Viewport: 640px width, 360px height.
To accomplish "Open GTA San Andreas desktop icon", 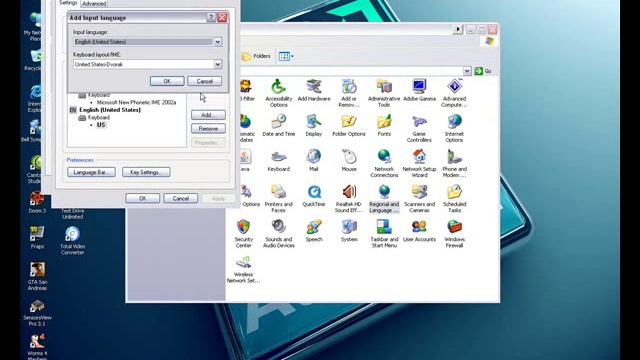I will [x=37, y=276].
